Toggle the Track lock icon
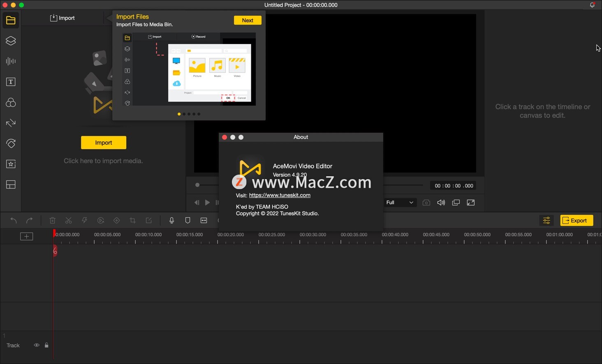 click(46, 345)
